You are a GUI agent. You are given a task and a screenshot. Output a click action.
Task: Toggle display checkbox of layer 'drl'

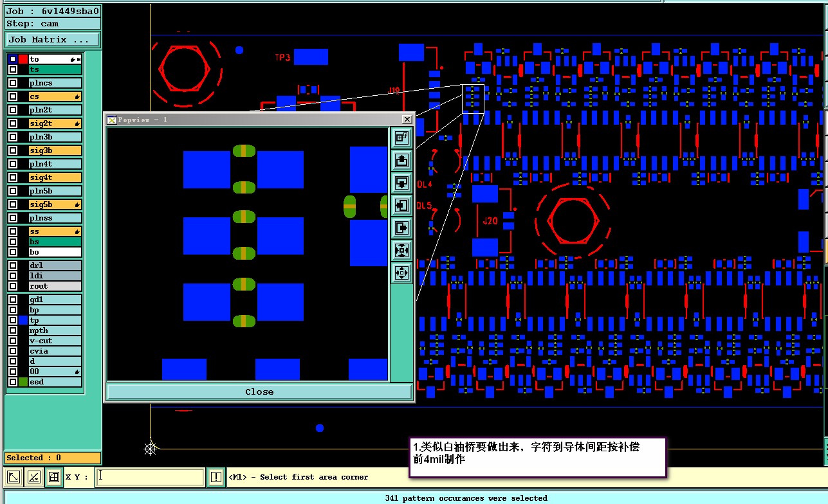point(13,265)
